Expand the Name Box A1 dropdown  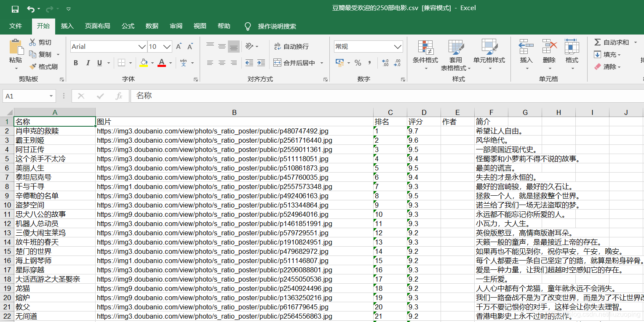tap(51, 96)
